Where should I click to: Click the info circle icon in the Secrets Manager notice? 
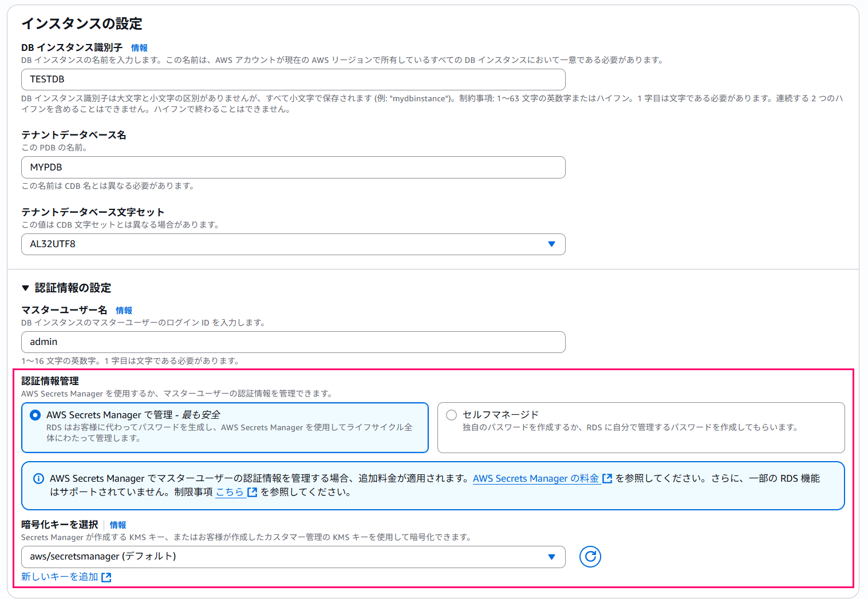point(38,479)
